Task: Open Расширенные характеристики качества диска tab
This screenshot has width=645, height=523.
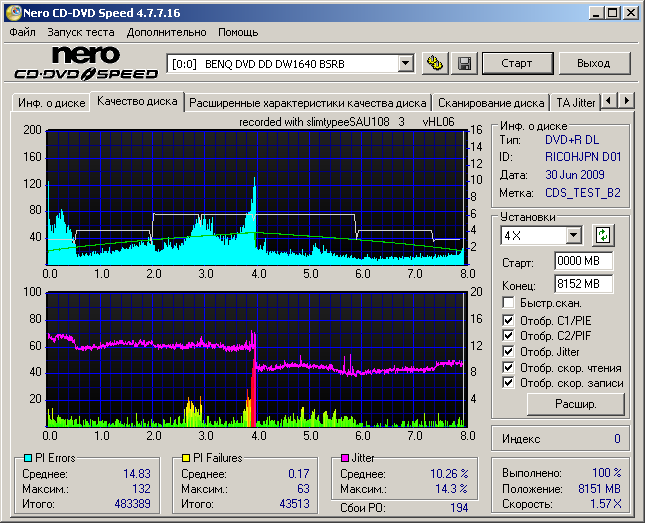Action: point(308,103)
